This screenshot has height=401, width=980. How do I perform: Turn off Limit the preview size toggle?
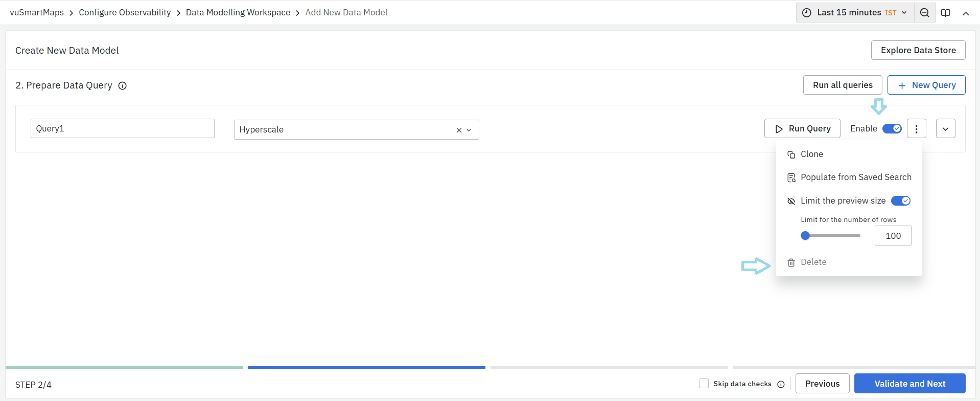pyautogui.click(x=900, y=201)
